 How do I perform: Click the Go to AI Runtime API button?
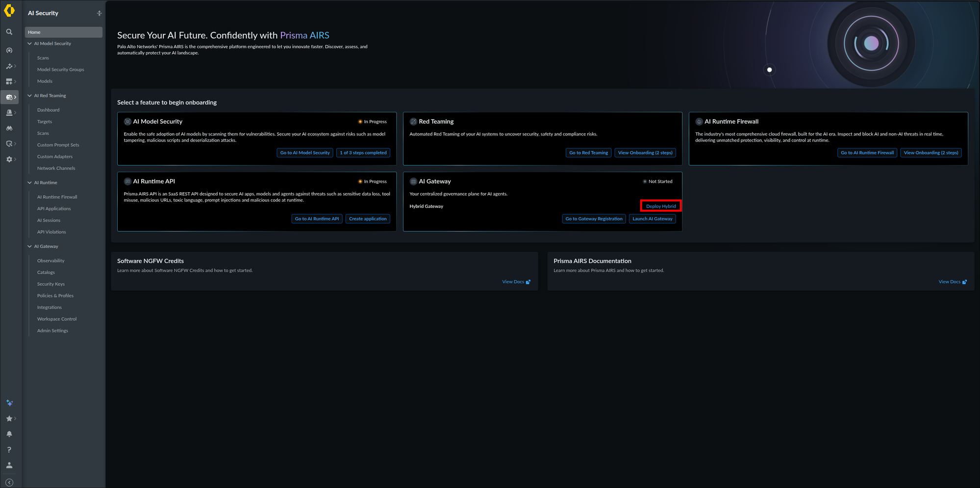tap(317, 219)
